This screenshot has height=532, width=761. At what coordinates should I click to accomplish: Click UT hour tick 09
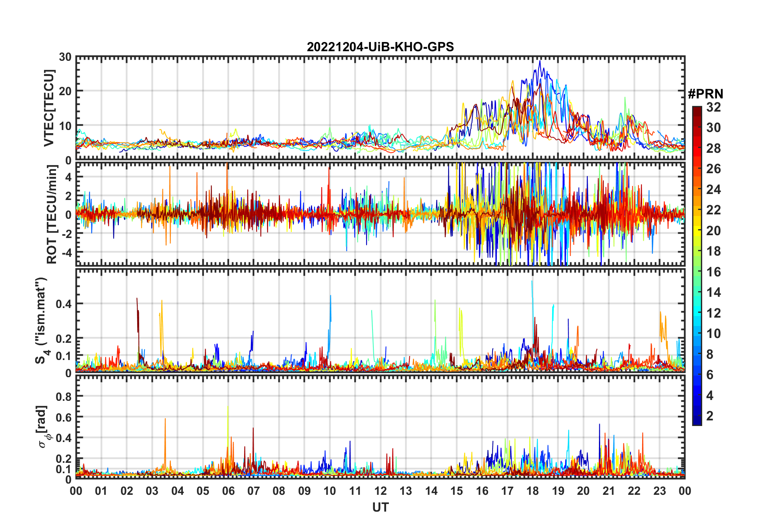(x=304, y=491)
